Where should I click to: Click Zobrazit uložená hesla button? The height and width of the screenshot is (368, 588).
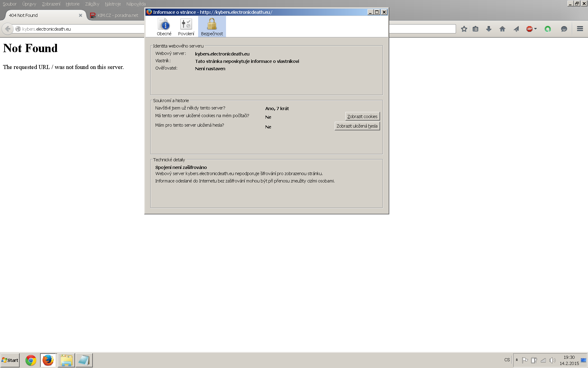[x=357, y=126]
